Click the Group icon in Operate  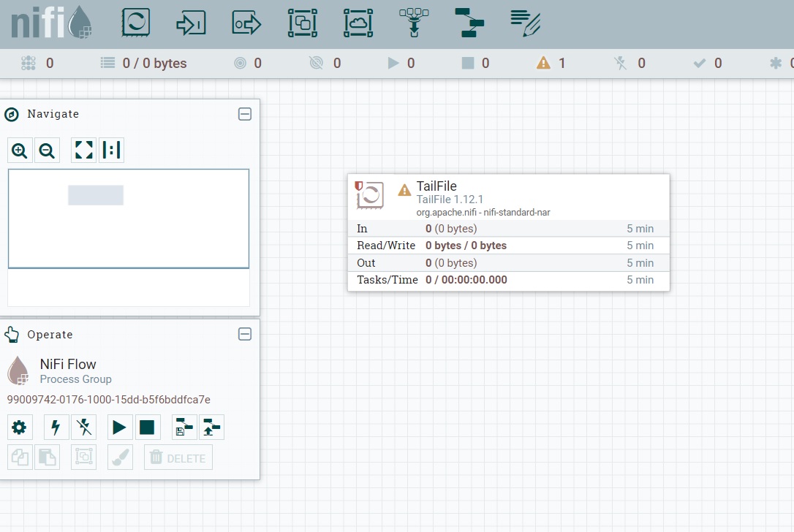pyautogui.click(x=83, y=457)
